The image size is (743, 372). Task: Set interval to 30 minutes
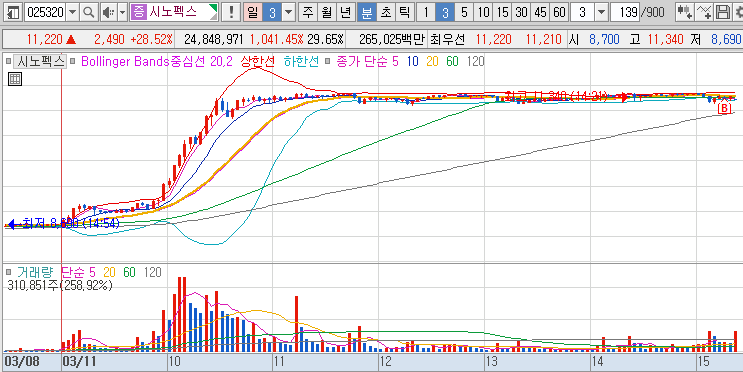tap(521, 12)
